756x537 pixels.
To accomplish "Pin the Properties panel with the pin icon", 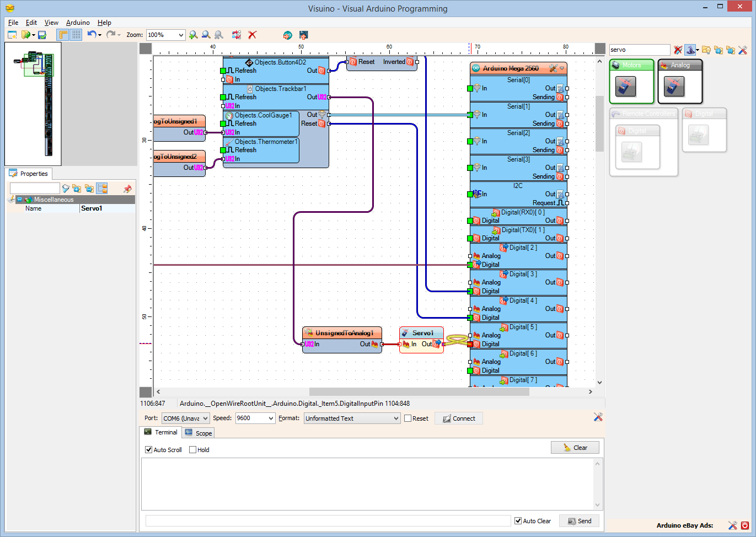I will click(x=127, y=188).
